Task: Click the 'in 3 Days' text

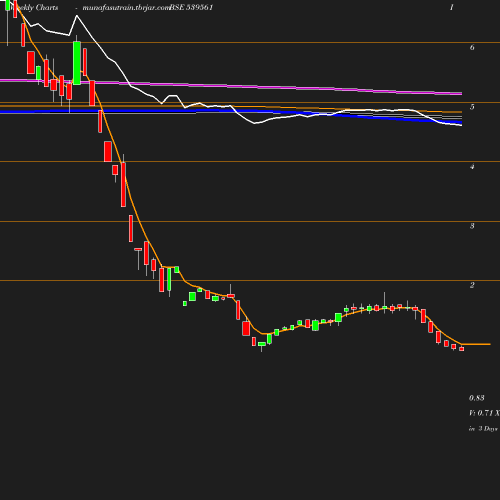Action: click(x=483, y=429)
